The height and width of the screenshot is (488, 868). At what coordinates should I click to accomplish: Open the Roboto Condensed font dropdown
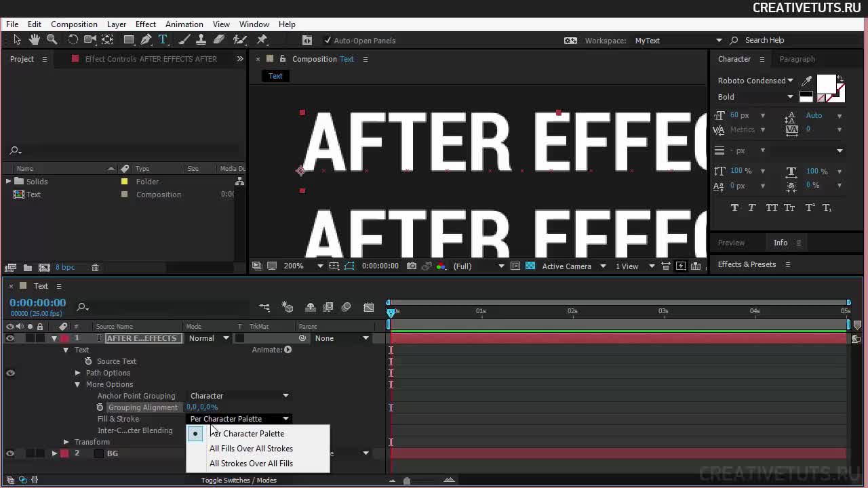pos(755,81)
